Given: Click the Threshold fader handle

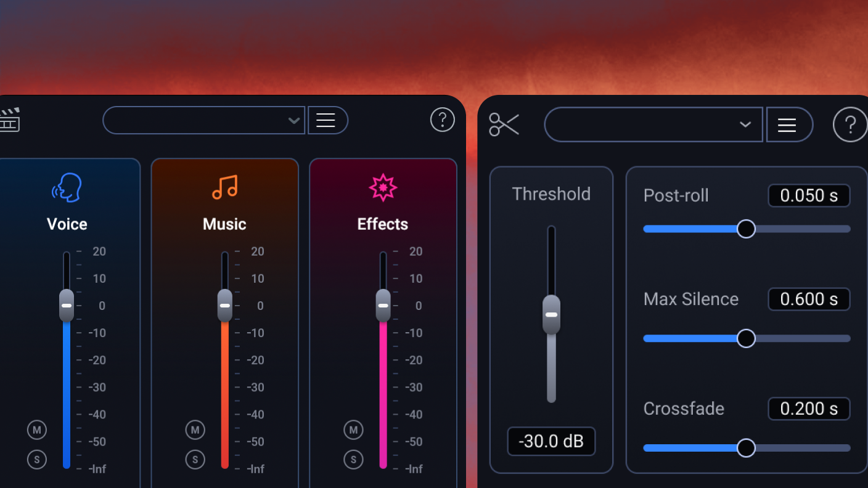Looking at the screenshot, I should pos(551,314).
